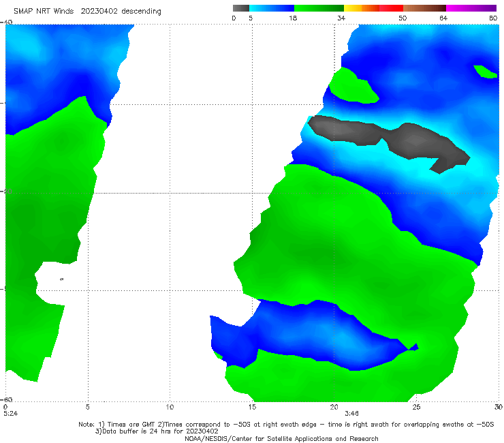Click the swath time label '3:46'
The image size is (504, 443).
point(351,414)
